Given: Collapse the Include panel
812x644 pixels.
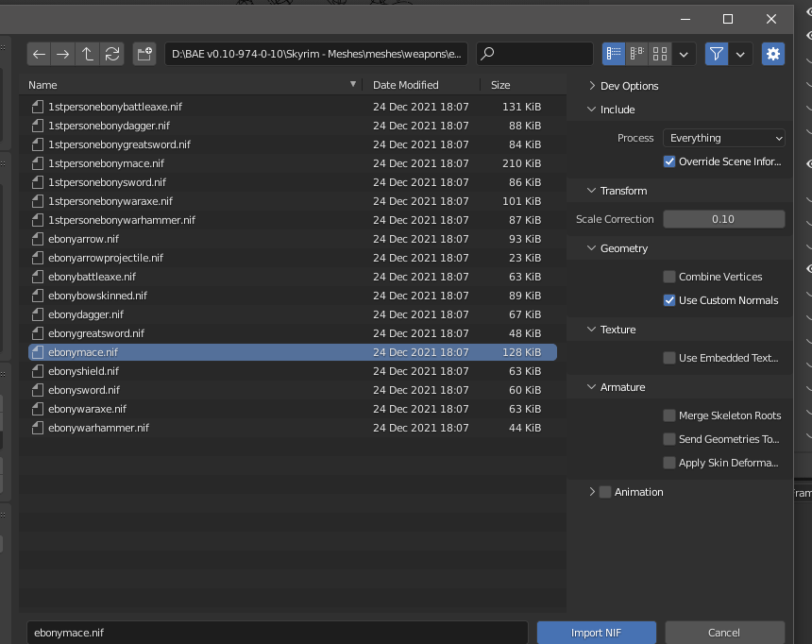Looking at the screenshot, I should [x=591, y=110].
